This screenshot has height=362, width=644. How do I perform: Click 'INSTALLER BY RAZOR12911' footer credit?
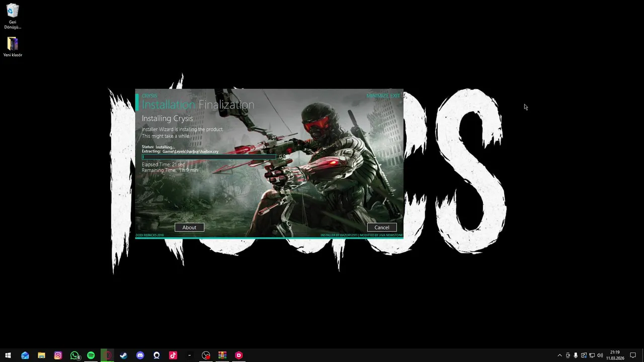(339, 235)
